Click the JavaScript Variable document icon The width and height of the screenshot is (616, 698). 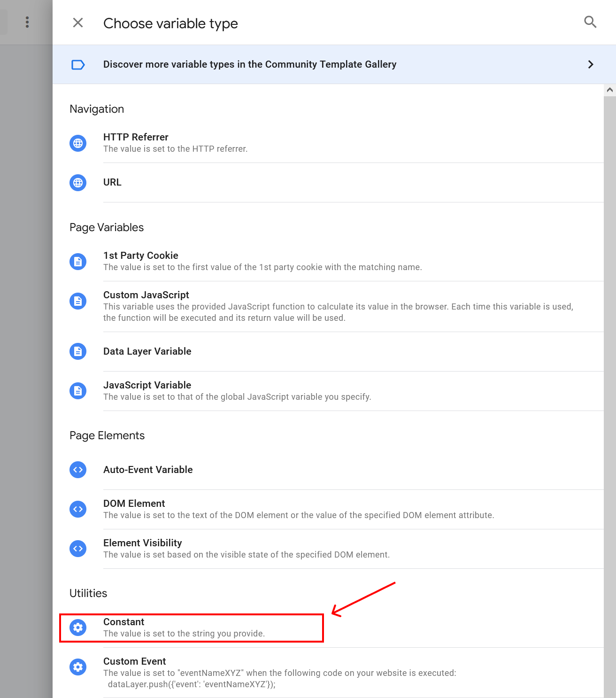78,391
